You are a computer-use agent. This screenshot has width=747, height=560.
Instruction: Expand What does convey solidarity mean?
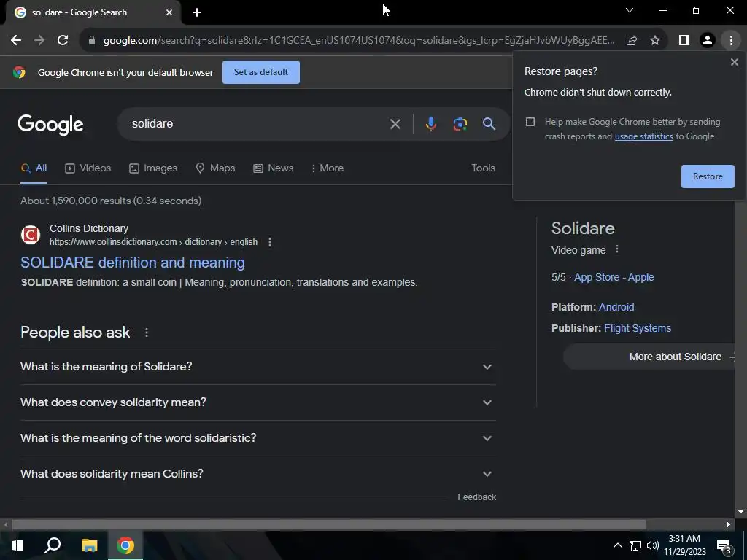pyautogui.click(x=258, y=402)
